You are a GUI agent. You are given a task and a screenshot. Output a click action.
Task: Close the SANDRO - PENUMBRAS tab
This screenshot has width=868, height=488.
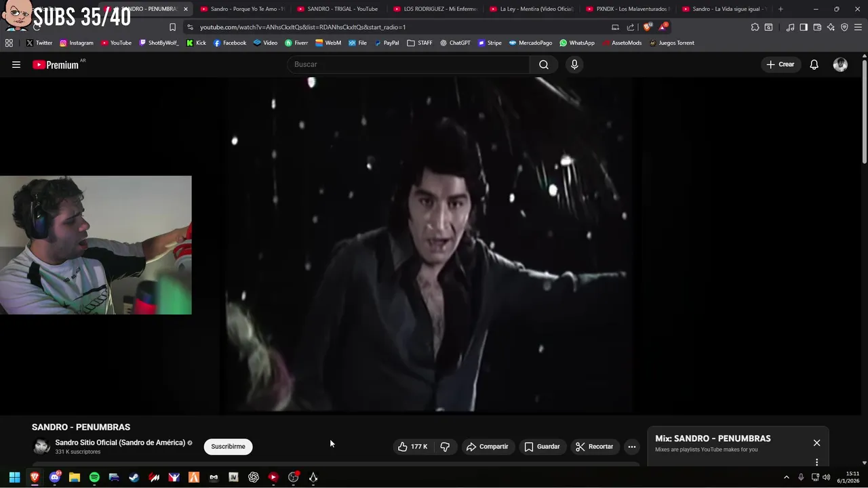click(186, 9)
